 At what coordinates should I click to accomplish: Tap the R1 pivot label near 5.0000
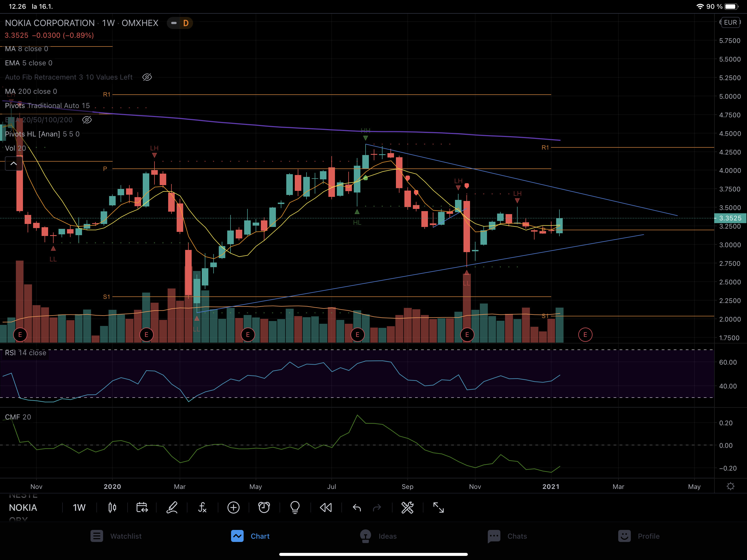coord(107,94)
